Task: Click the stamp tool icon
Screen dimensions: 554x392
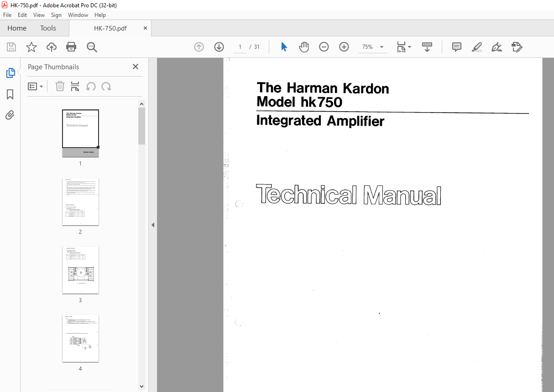Action: point(517,47)
